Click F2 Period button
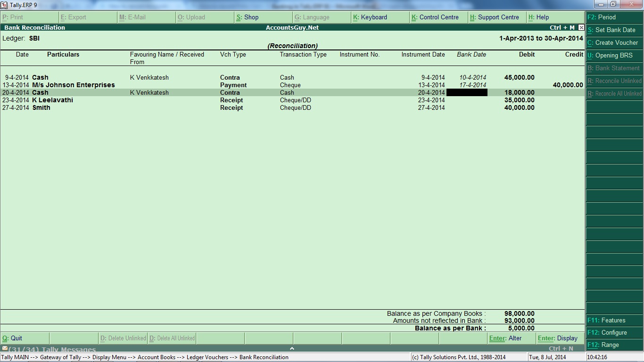This screenshot has height=362, width=644. (614, 17)
